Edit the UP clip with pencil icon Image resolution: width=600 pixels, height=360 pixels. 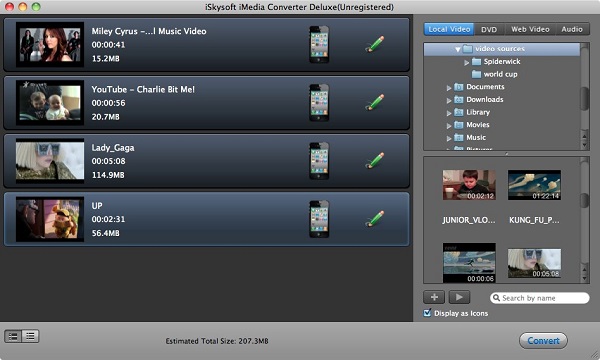click(375, 218)
